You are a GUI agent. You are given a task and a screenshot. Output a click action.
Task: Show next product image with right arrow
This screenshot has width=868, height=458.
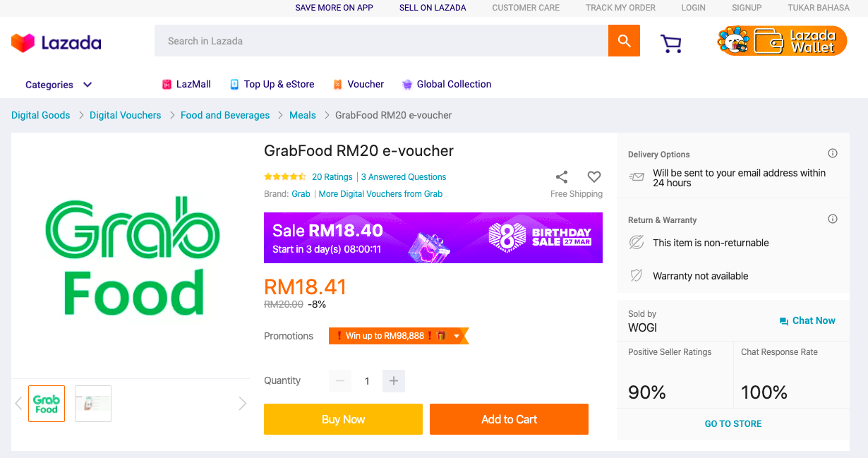click(243, 404)
